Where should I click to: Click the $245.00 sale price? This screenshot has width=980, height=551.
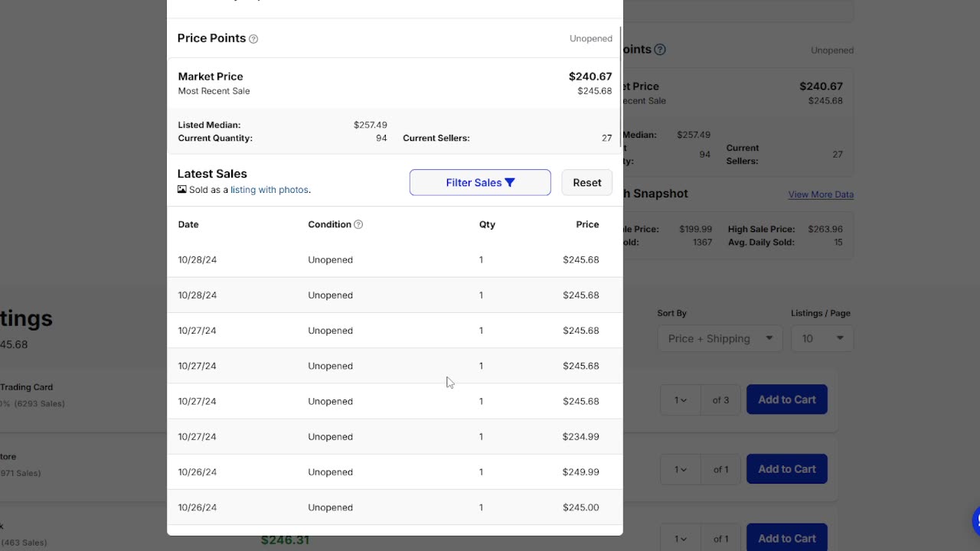[581, 507]
